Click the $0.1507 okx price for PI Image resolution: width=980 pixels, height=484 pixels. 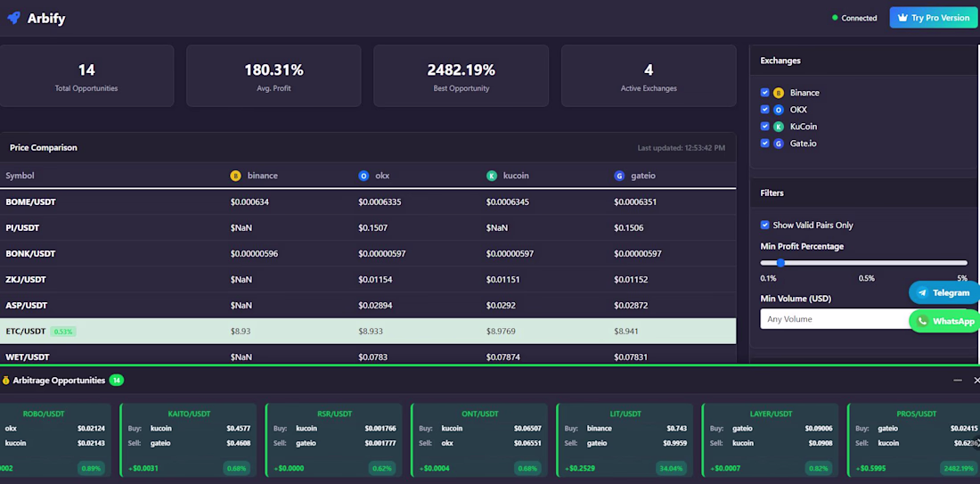(x=372, y=227)
